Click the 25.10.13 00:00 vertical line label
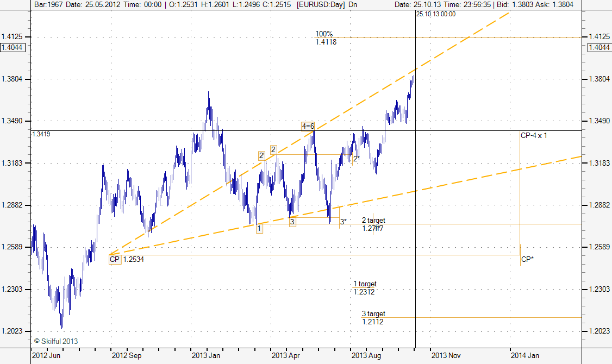The height and width of the screenshot is (364, 612). [436, 15]
